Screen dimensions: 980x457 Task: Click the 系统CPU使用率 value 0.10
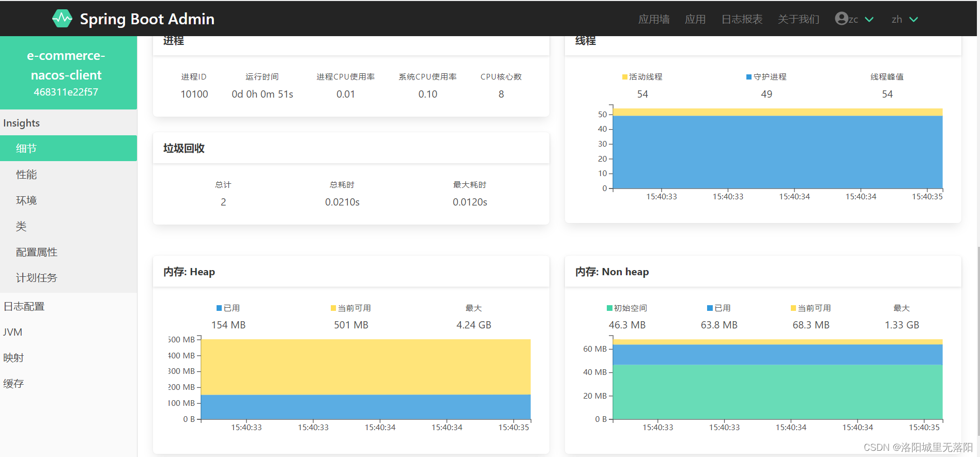[x=428, y=94]
